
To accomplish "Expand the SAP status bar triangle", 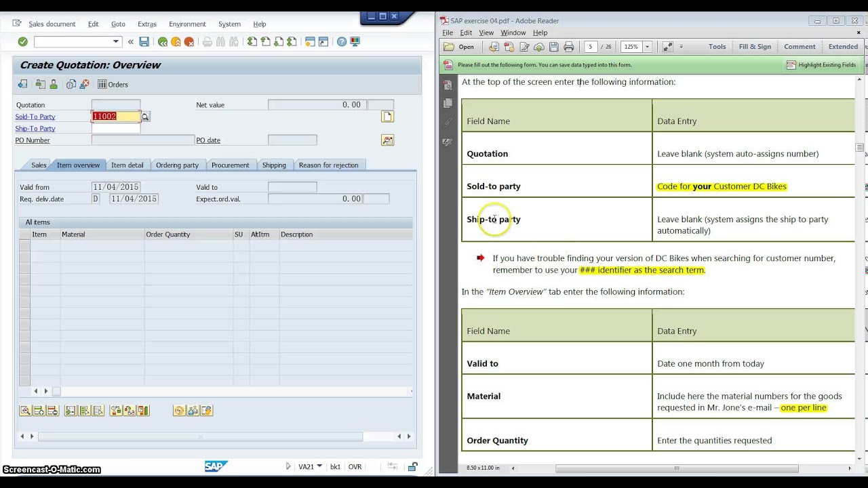I will [288, 466].
